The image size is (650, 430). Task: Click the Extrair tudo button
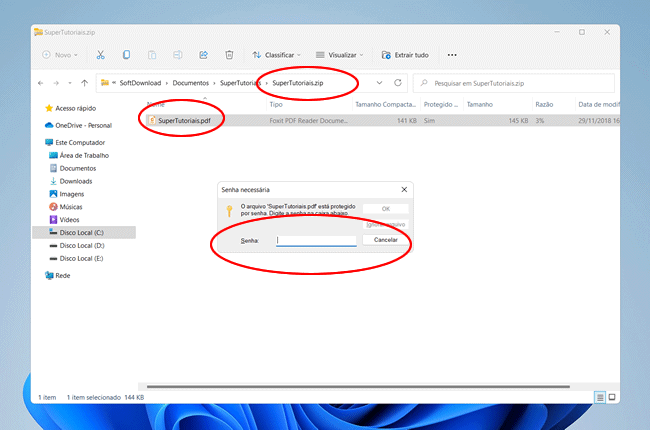click(x=405, y=55)
